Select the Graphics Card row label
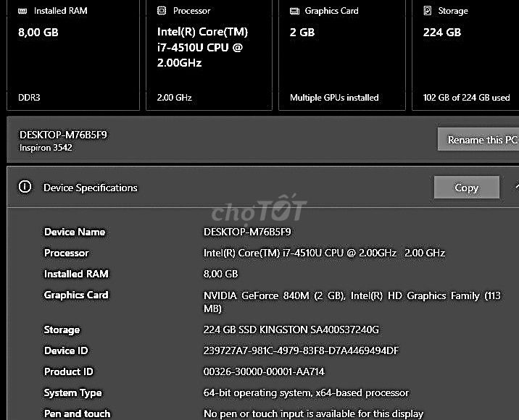Image resolution: width=519 pixels, height=420 pixels. click(76, 295)
